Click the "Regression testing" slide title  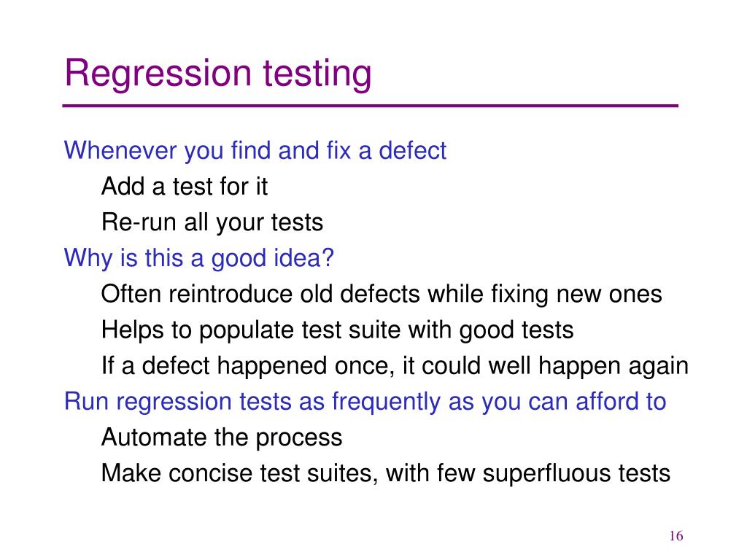click(218, 74)
